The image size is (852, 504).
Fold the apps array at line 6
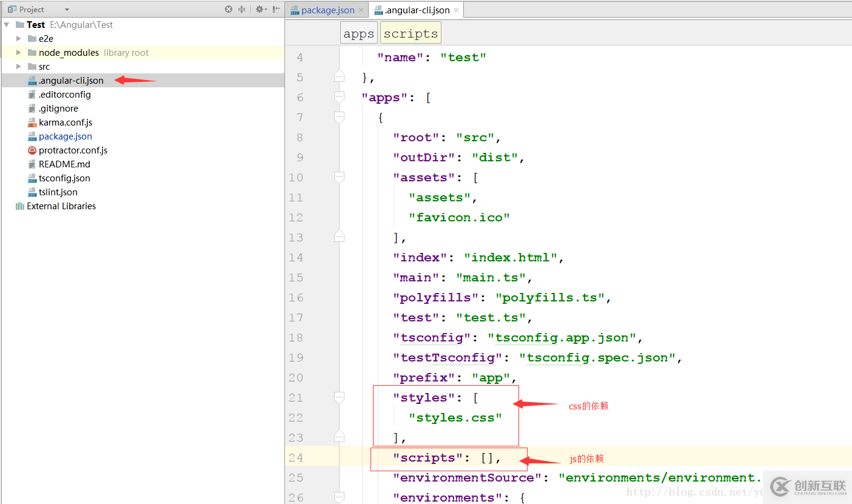(x=340, y=97)
